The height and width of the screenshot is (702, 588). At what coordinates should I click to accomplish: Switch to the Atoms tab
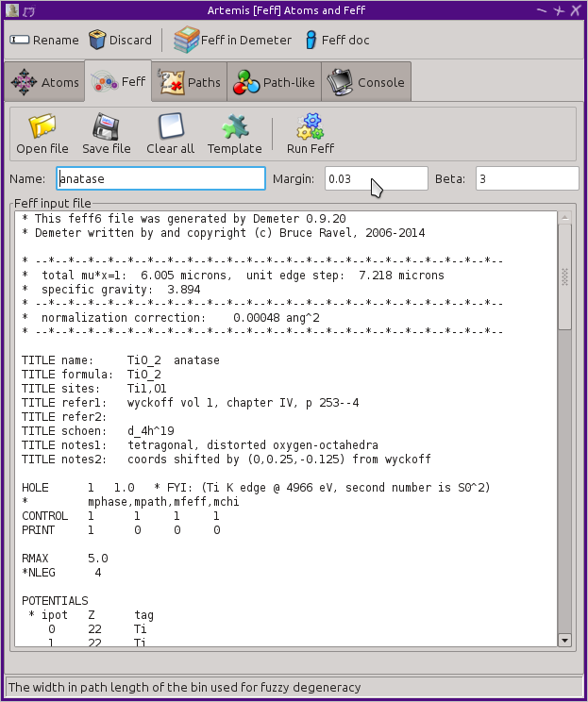(44, 82)
